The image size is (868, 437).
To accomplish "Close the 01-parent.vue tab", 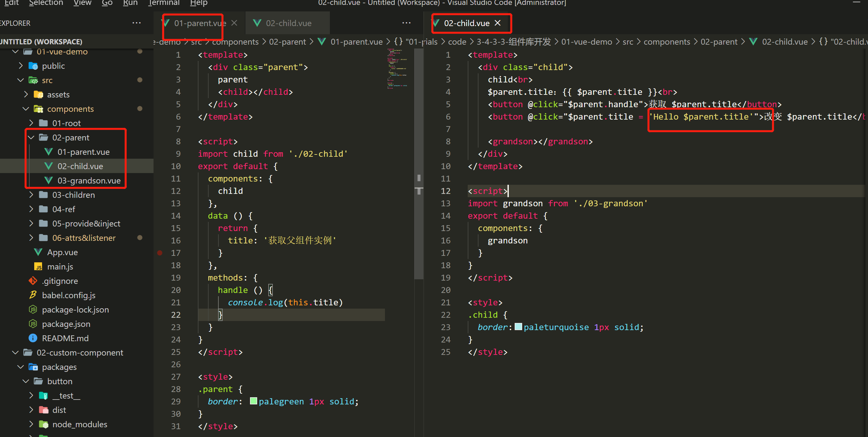I will point(234,23).
